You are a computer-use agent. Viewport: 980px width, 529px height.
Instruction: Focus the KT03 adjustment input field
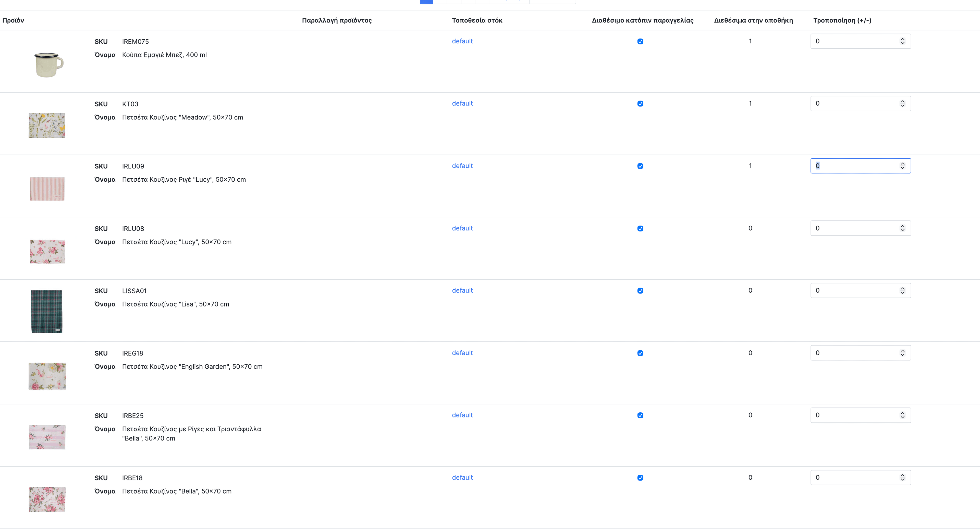tap(854, 103)
